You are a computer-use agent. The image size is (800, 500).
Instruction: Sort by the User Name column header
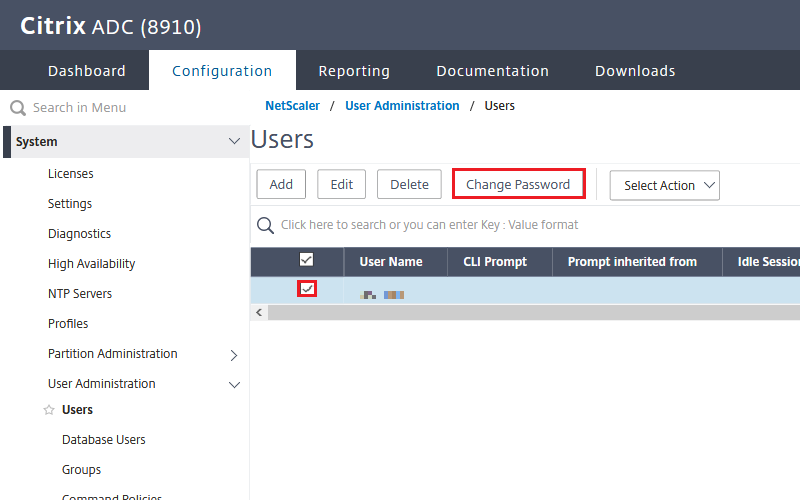click(x=391, y=262)
